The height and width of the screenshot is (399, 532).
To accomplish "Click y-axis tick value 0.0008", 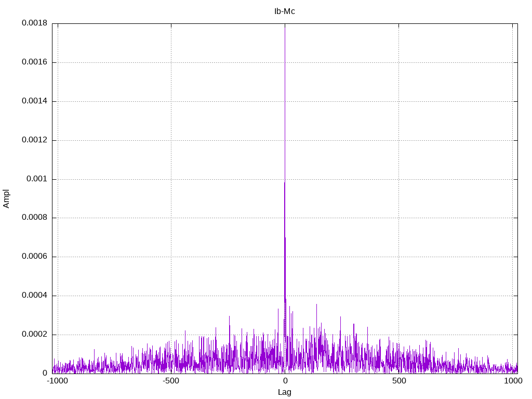I will point(35,217).
